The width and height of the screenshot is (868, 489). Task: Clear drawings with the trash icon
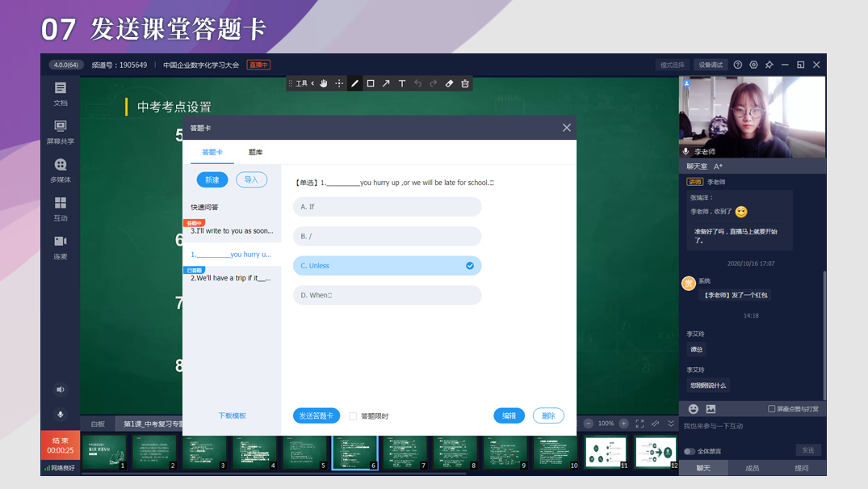465,83
